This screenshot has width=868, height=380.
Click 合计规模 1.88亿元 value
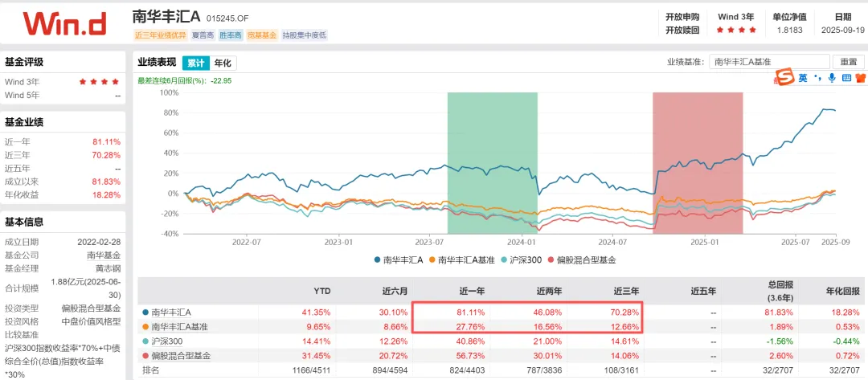(x=86, y=288)
